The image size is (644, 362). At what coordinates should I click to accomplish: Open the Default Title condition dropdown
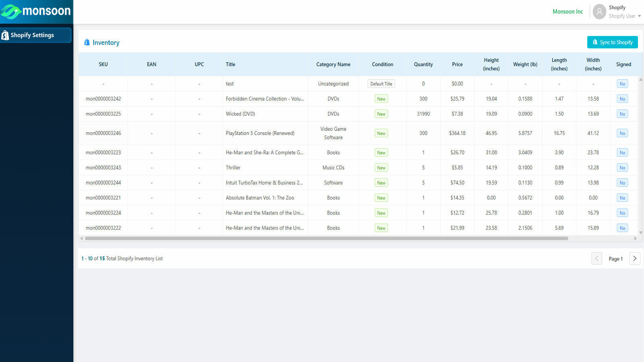(381, 83)
